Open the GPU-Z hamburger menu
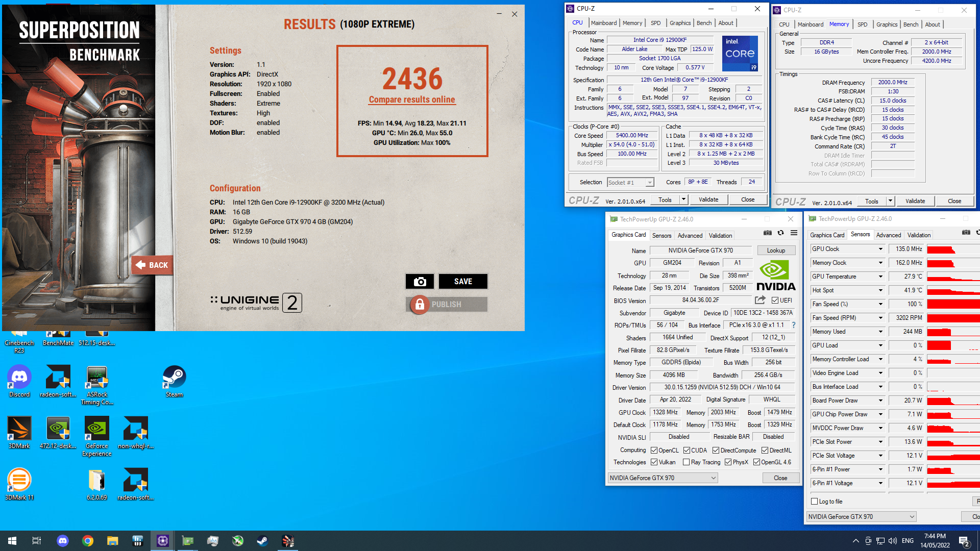980x551 pixels. point(794,233)
